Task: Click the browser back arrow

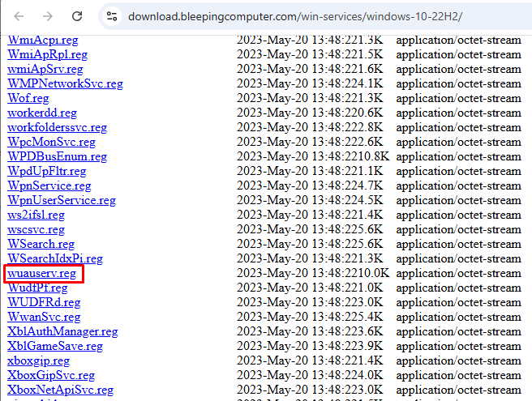Action: 19,16
